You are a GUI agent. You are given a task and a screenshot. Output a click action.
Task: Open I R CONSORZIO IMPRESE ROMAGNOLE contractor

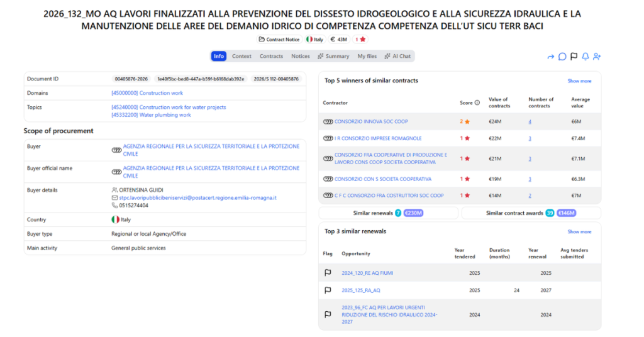(378, 138)
